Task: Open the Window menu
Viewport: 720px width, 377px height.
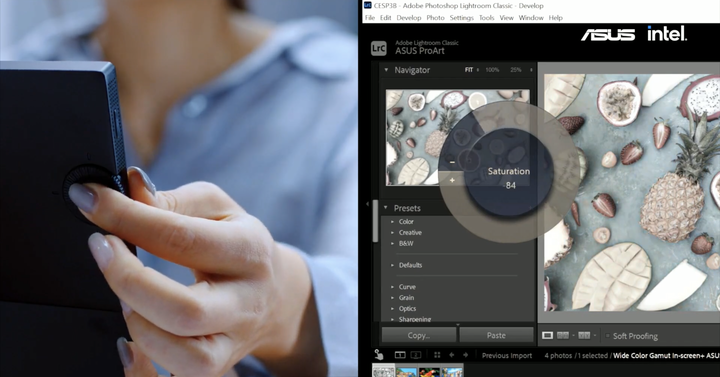Action: pos(531,17)
